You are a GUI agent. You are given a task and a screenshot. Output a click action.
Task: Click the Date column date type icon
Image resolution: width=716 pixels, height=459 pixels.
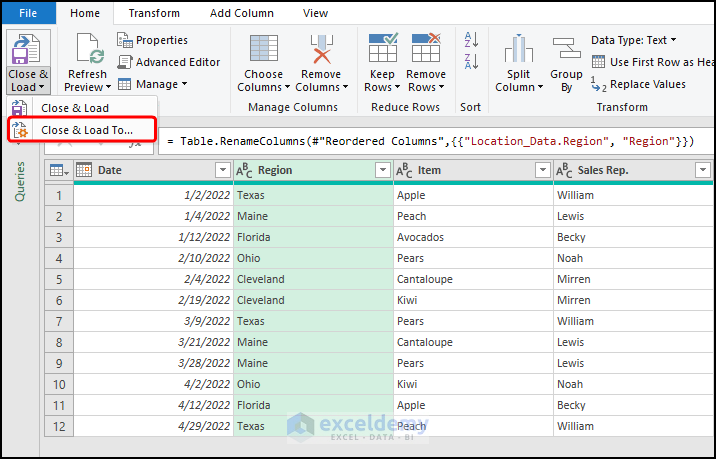coord(84,170)
